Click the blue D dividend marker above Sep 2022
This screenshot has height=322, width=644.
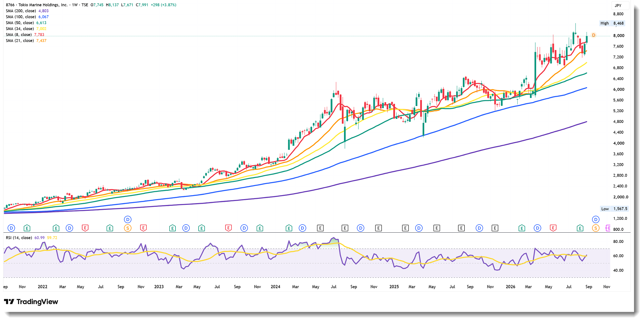pyautogui.click(x=128, y=219)
